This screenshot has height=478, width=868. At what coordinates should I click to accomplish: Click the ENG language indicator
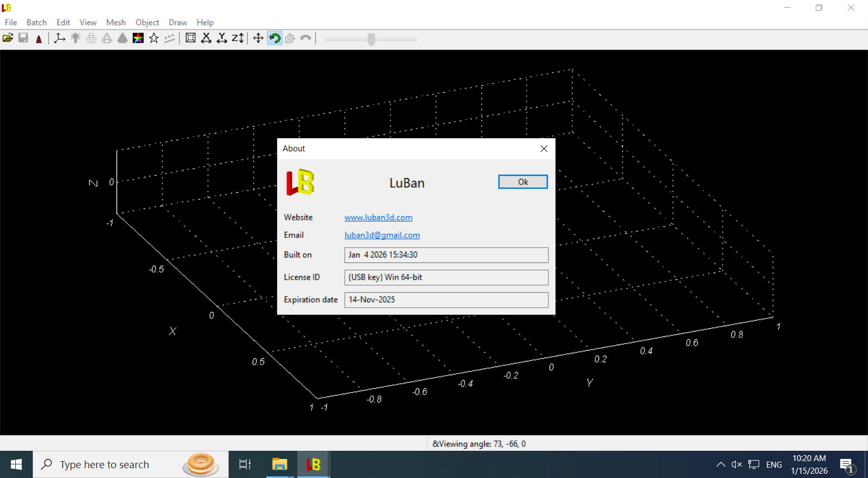point(774,464)
